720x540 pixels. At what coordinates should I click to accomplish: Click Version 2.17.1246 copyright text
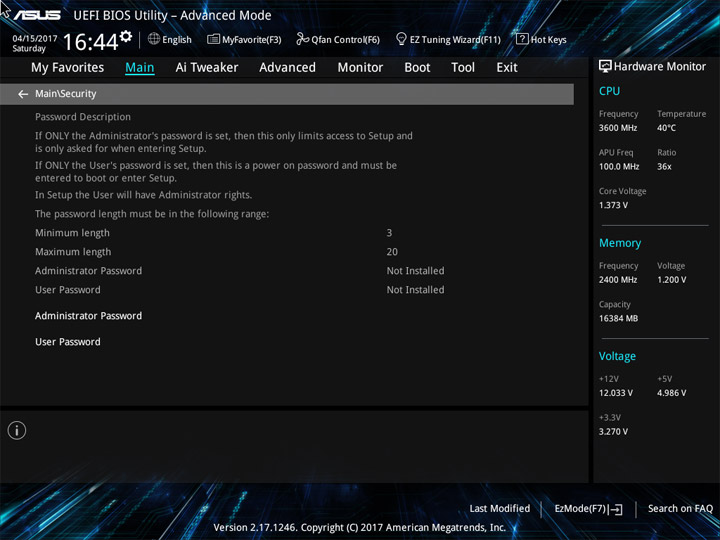(x=360, y=528)
